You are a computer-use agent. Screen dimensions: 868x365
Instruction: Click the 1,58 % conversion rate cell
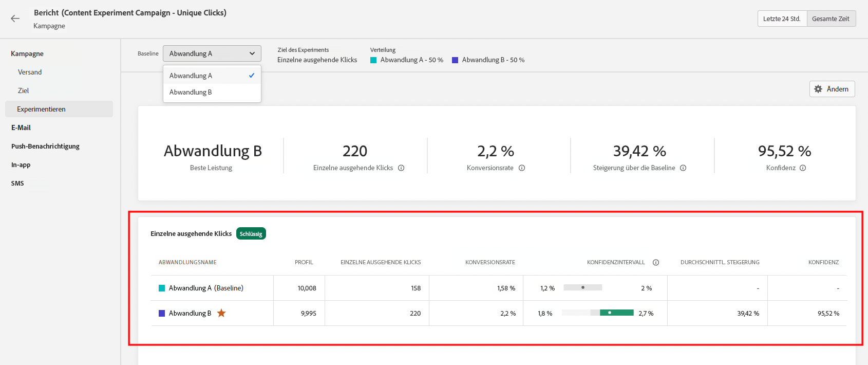(x=506, y=288)
